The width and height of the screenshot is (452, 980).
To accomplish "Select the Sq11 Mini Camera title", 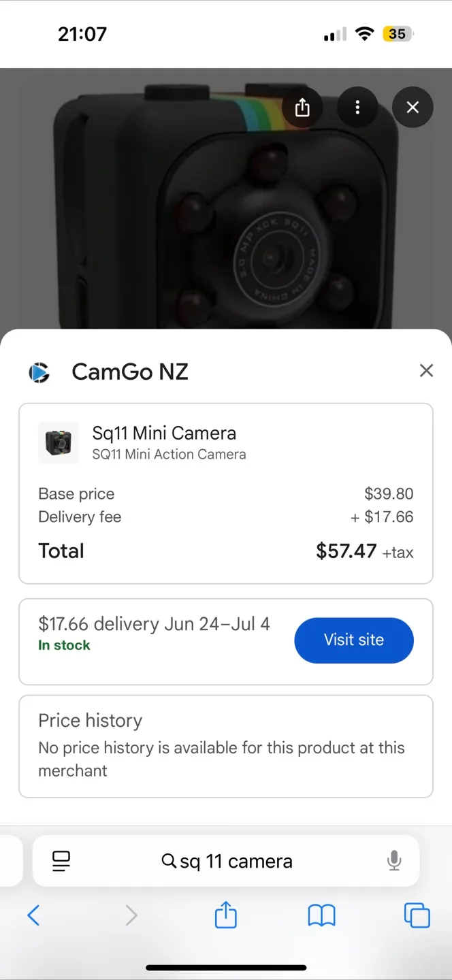I will click(x=163, y=433).
